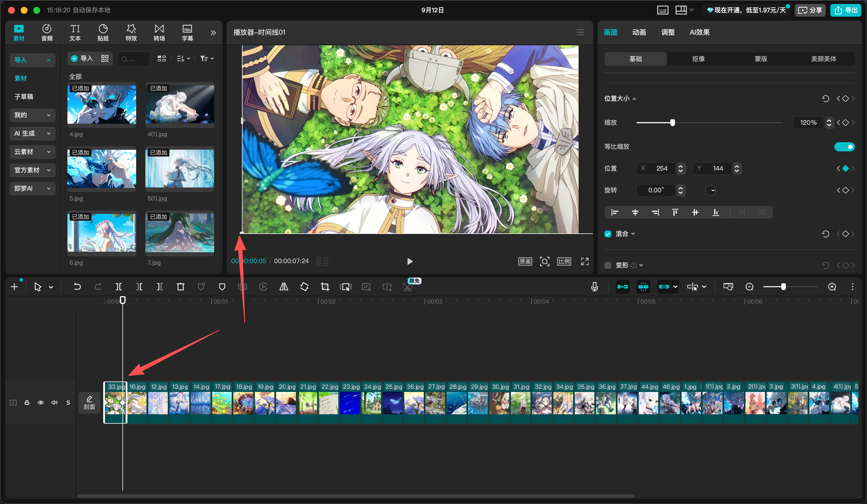Zoom out the timeline with minus icon
This screenshot has height=504, width=867.
(x=749, y=287)
